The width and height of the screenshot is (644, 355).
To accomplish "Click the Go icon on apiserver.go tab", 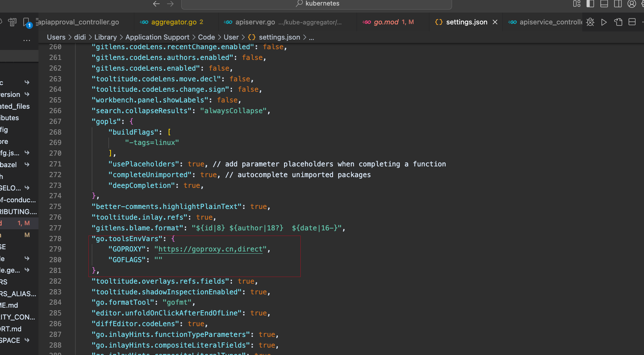I will click(x=228, y=22).
